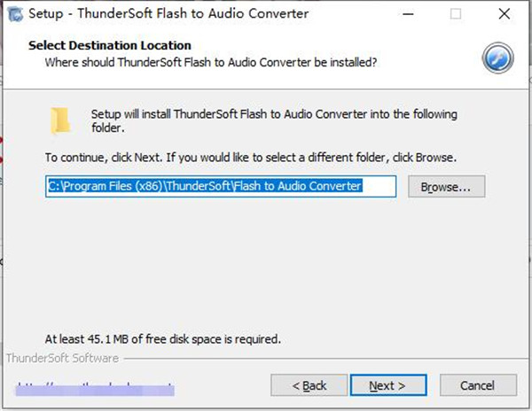Cancel the installation
532x411 pixels.
click(x=479, y=385)
